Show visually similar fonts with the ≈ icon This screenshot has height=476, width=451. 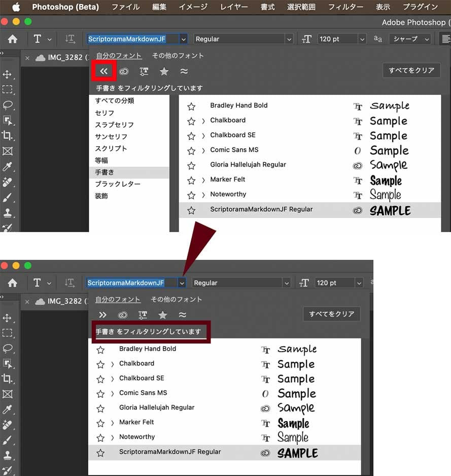(184, 71)
